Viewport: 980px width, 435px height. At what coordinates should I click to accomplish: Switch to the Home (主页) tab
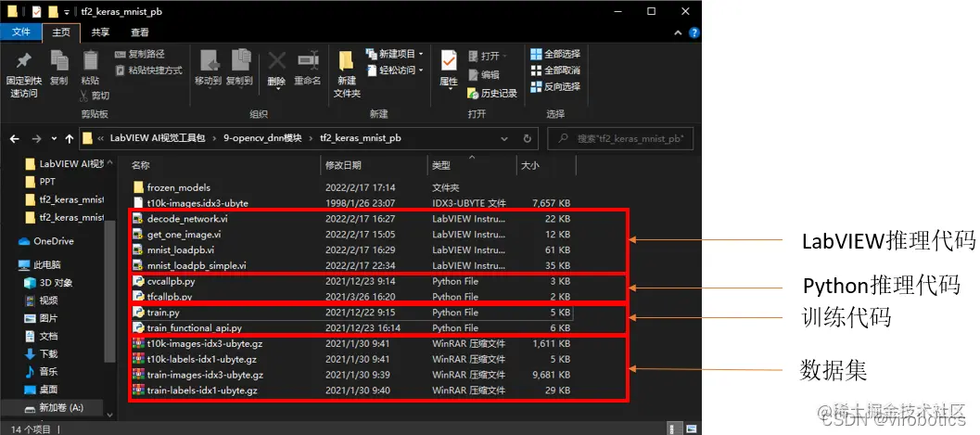pyautogui.click(x=61, y=32)
